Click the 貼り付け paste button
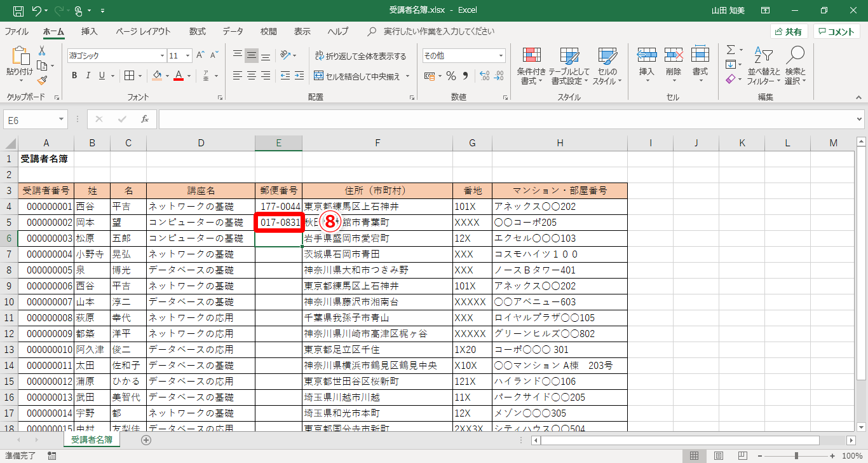The width and height of the screenshot is (868, 463). (x=19, y=66)
